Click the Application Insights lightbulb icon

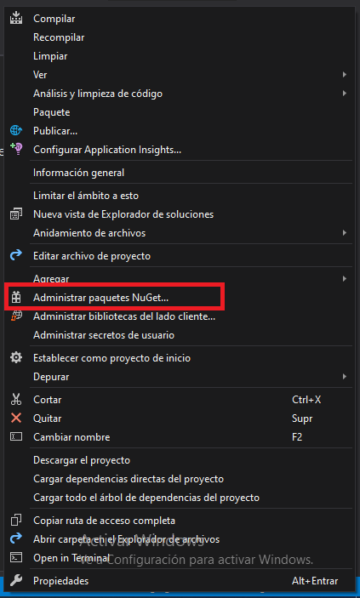tap(16, 149)
